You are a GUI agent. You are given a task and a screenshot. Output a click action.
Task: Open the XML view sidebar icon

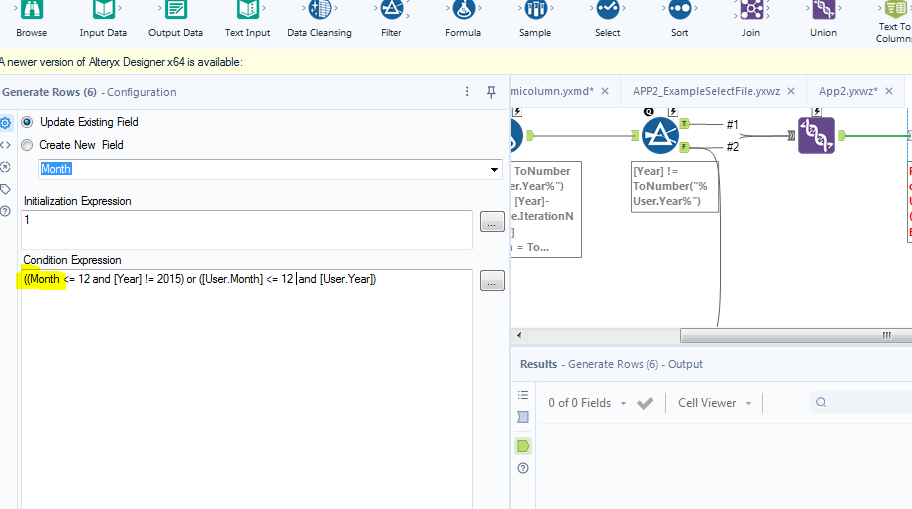tap(6, 145)
